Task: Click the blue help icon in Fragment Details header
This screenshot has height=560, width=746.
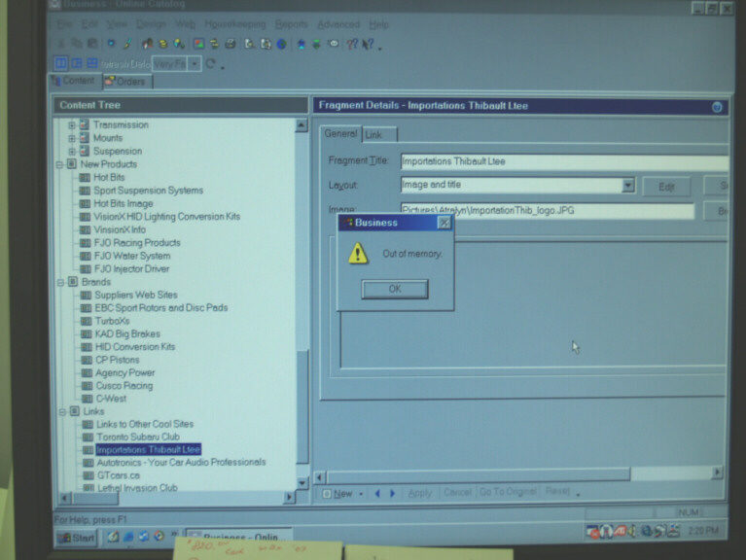Action: tap(717, 106)
